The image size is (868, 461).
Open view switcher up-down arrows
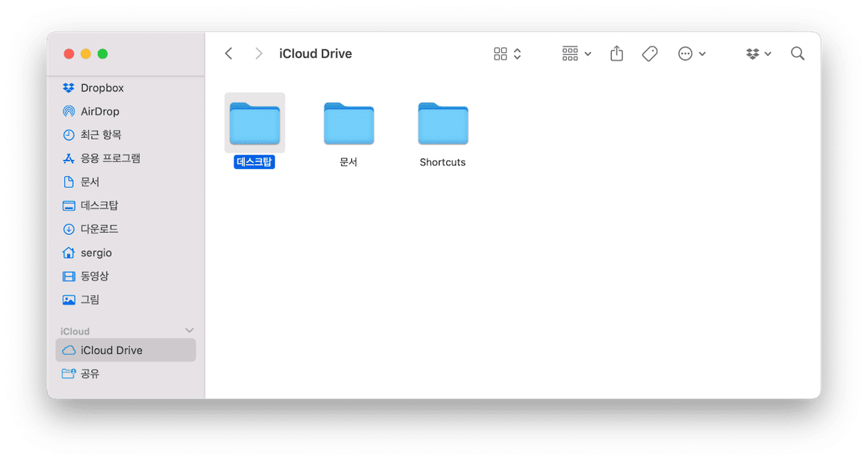[518, 54]
